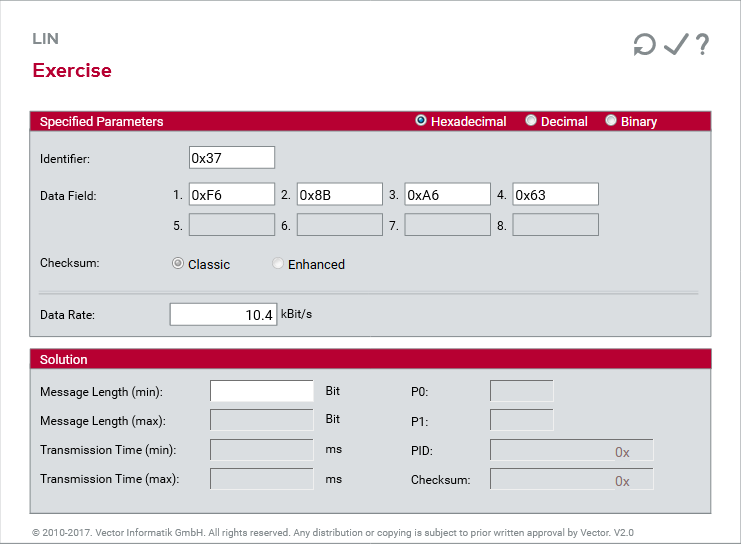Click the P0 parity bit field
This screenshot has width=741, height=544.
point(521,391)
